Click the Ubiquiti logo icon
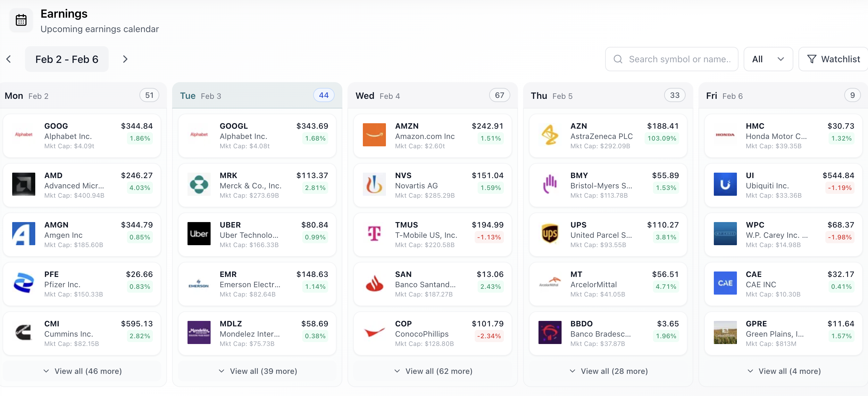Viewport: 868px width, 396px height. click(x=725, y=185)
